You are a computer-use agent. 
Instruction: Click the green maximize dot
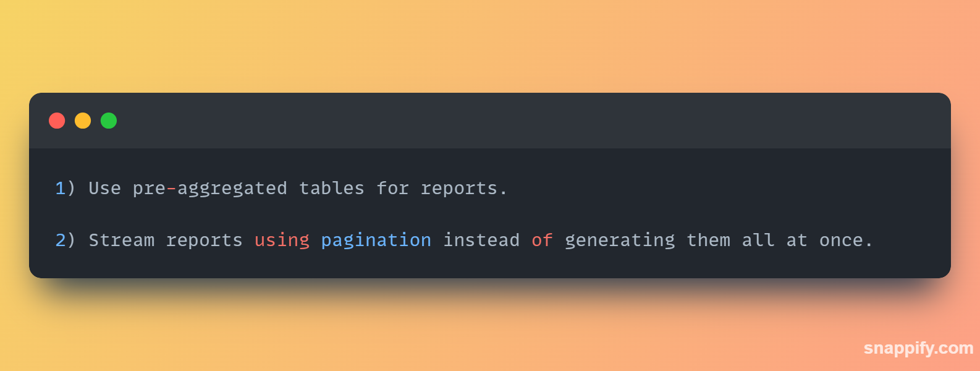click(109, 121)
